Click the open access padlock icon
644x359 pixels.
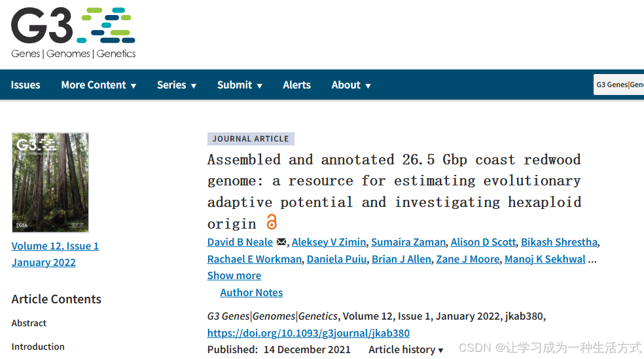point(272,222)
